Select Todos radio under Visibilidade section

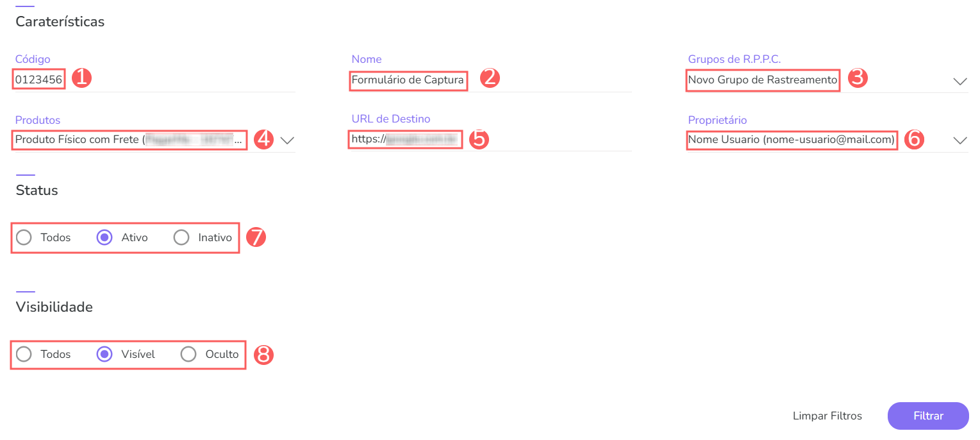[24, 354]
